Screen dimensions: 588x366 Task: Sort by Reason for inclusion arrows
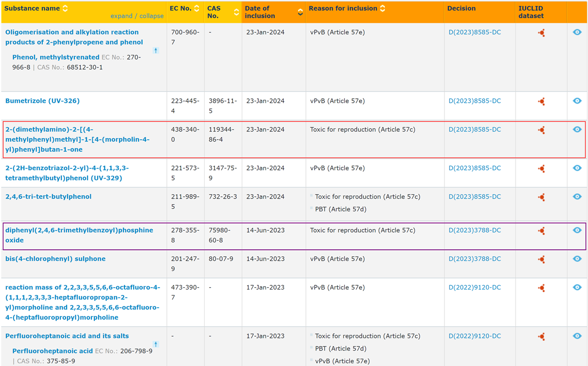[383, 8]
